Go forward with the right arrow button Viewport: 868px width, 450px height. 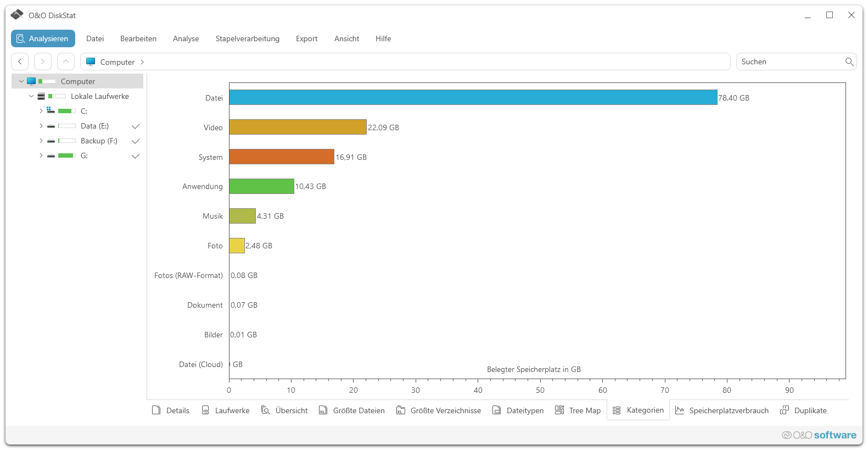click(x=43, y=62)
